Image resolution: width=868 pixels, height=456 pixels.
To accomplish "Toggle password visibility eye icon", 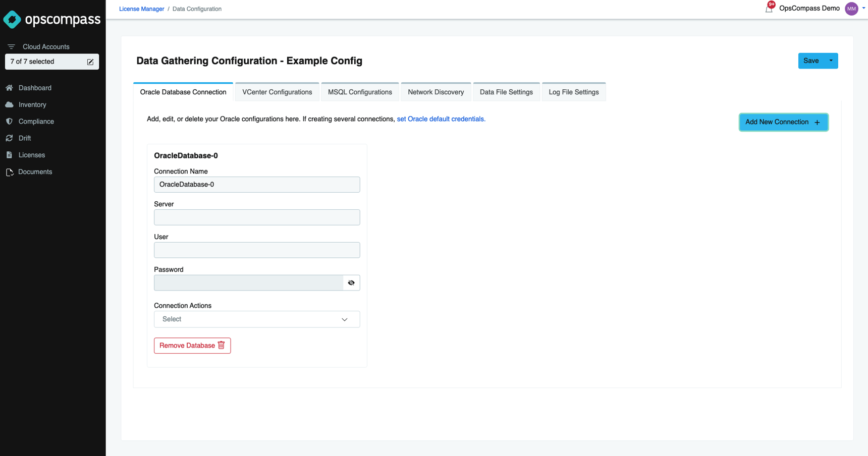I will click(351, 283).
